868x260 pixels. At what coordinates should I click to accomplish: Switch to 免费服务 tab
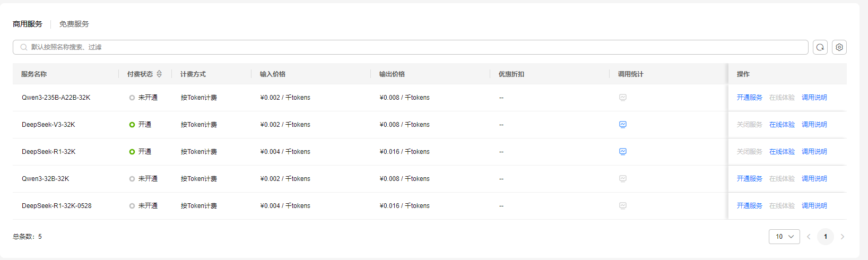click(x=74, y=24)
